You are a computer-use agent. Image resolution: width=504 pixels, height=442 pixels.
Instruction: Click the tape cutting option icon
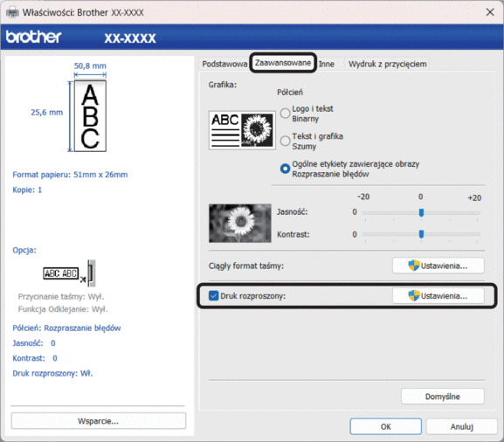[69, 273]
